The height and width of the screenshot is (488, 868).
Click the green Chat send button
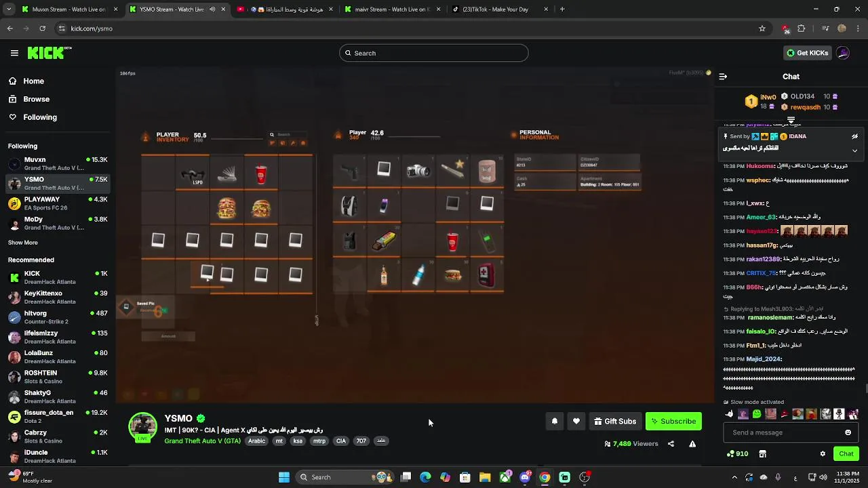(x=846, y=453)
